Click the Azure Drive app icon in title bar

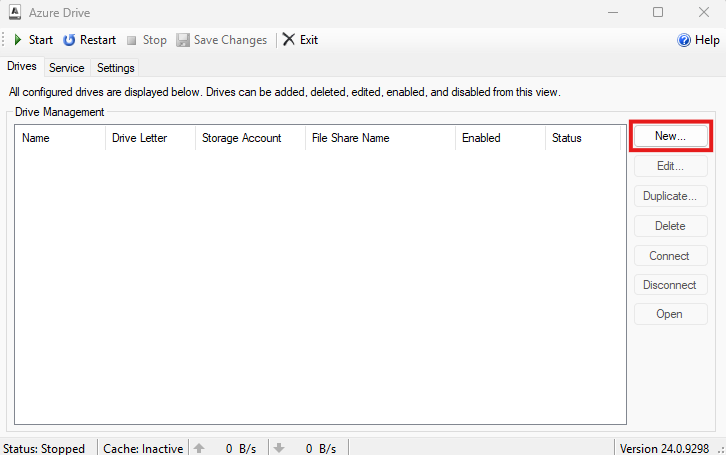15,12
